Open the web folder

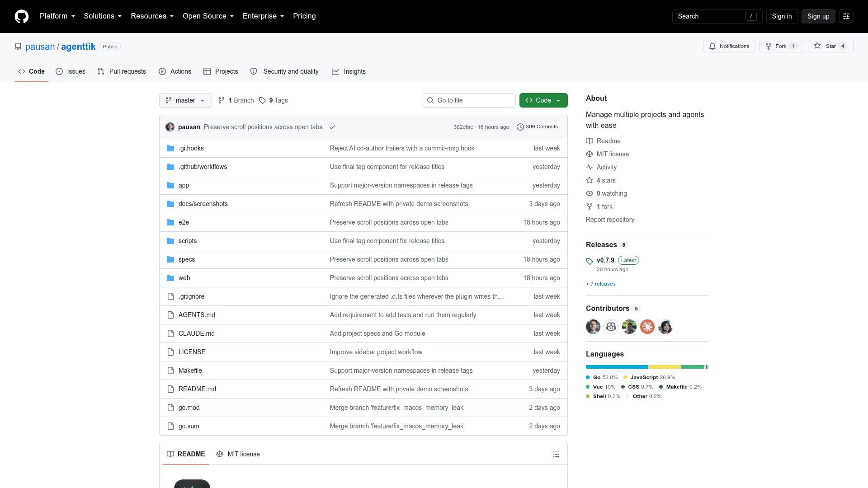(x=184, y=278)
